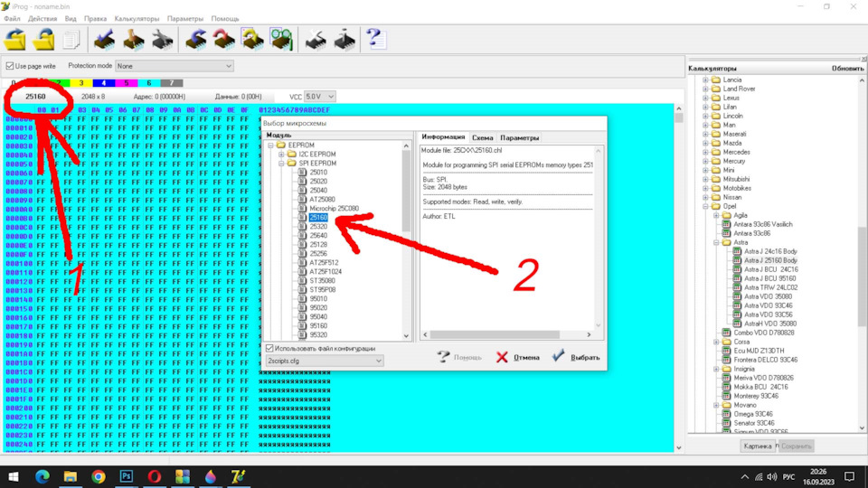Image resolution: width=868 pixels, height=488 pixels.
Task: Select Astra J 25160 Body calculator
Action: (x=770, y=260)
